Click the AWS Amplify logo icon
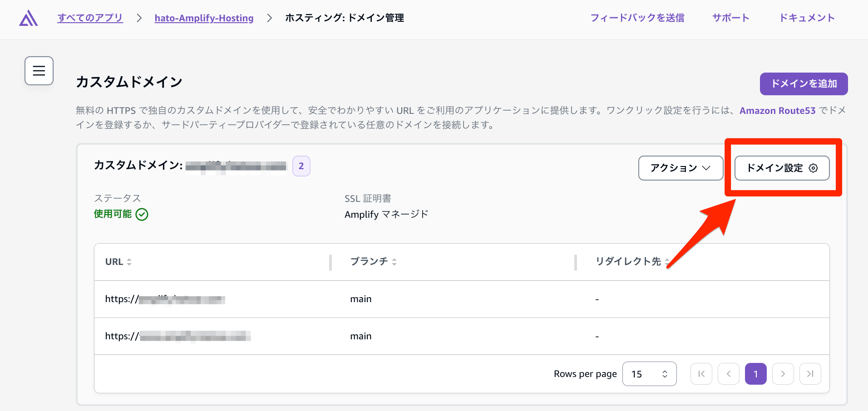The height and width of the screenshot is (411, 868). coord(29,18)
